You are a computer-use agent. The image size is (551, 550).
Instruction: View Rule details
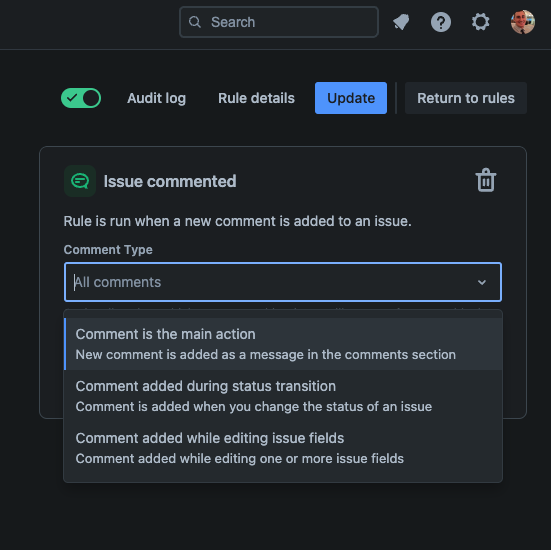pos(256,98)
